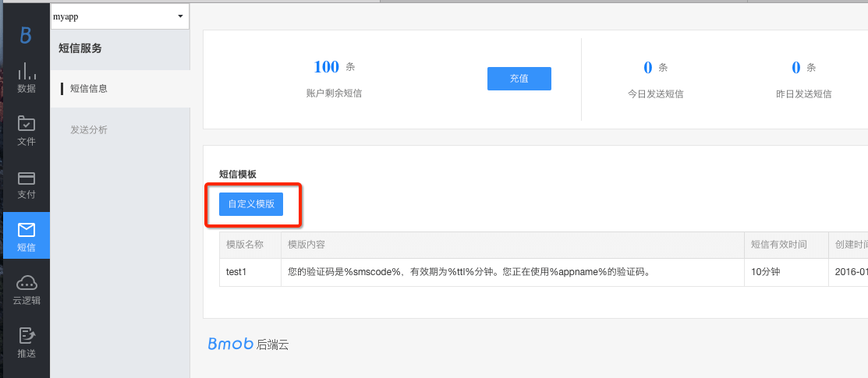Click the 充值 recharge button
Image resolution: width=868 pixels, height=378 pixels.
tap(519, 79)
